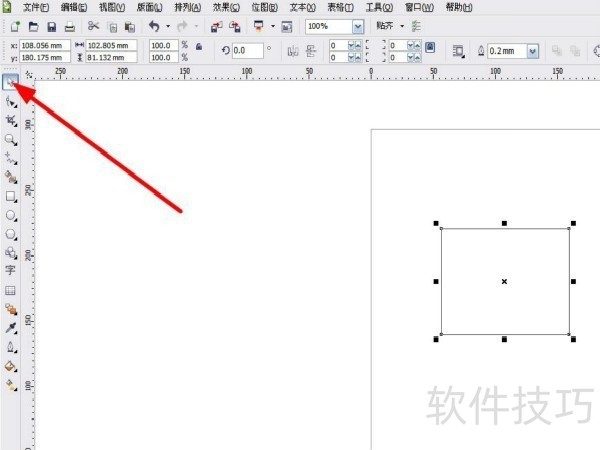
Task: Click the 0.2 mm outline width field
Action: (x=507, y=51)
